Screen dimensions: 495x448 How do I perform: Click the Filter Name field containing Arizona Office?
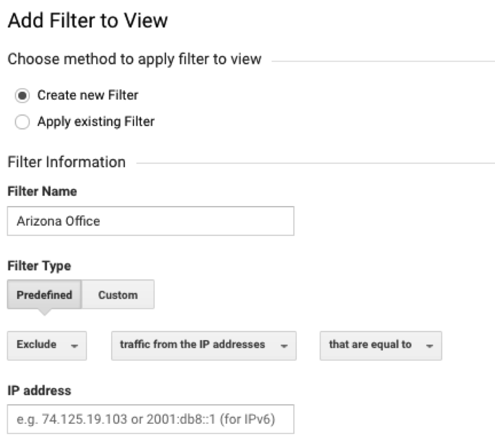click(x=150, y=221)
